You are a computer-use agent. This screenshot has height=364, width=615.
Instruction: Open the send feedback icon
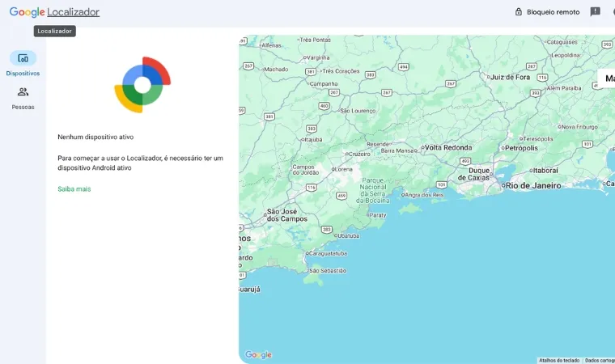point(595,12)
